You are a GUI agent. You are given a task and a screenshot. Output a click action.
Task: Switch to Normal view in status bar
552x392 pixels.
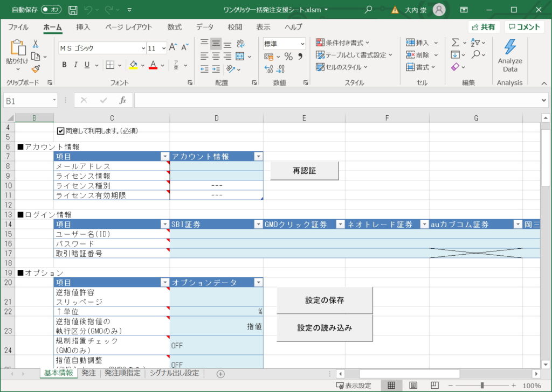point(391,386)
